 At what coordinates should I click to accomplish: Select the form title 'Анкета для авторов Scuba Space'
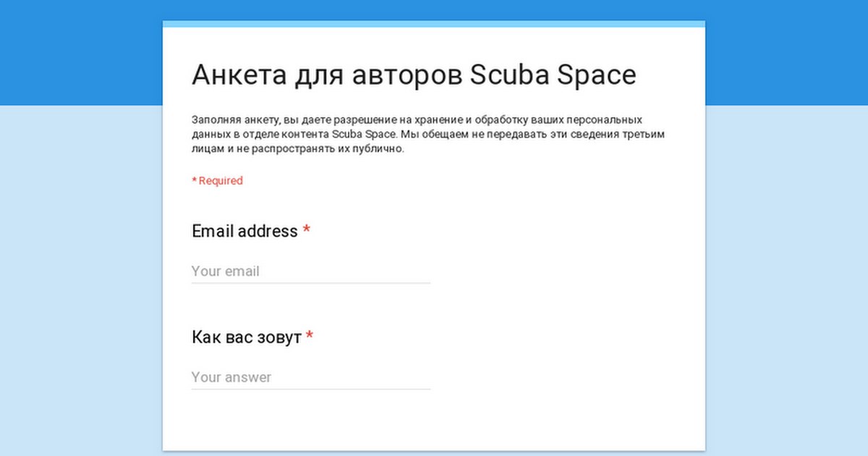click(x=414, y=75)
